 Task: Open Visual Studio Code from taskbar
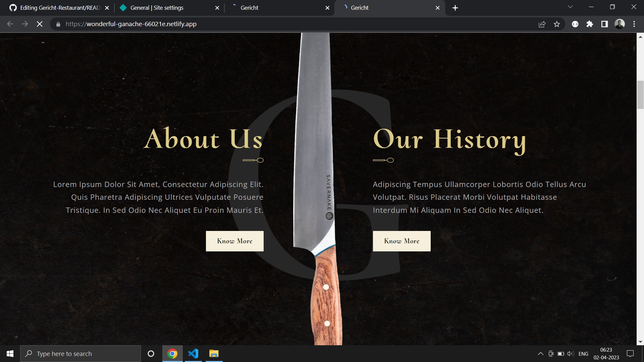[x=193, y=354]
